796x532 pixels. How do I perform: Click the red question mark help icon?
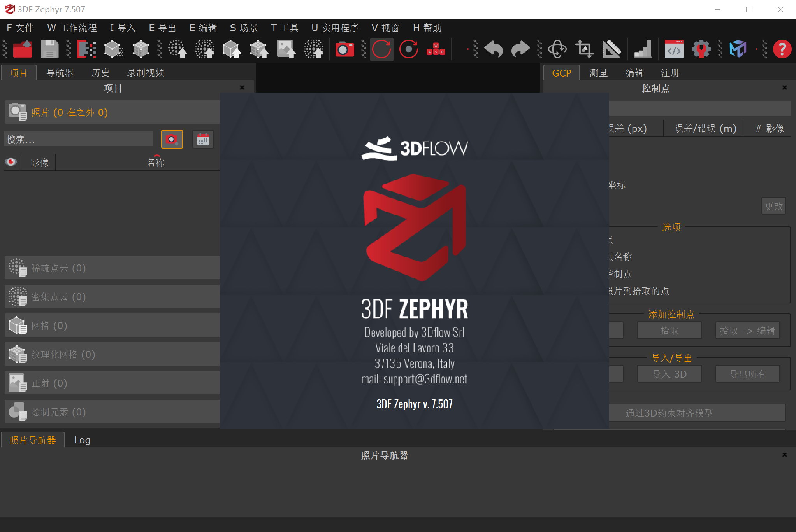(x=782, y=49)
